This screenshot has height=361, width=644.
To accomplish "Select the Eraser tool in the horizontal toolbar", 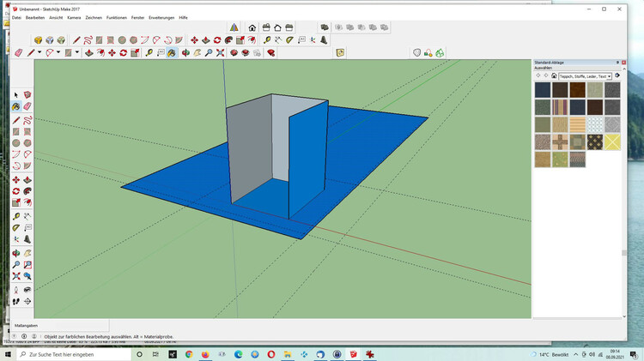I will pyautogui.click(x=18, y=52).
